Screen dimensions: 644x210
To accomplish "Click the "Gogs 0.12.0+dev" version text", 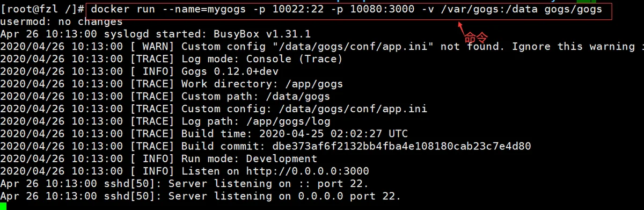I will click(230, 71).
